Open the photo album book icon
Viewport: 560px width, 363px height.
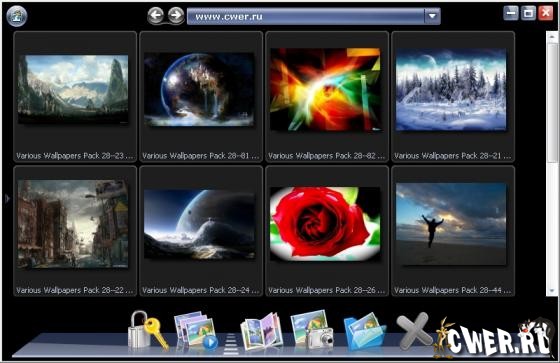click(262, 331)
